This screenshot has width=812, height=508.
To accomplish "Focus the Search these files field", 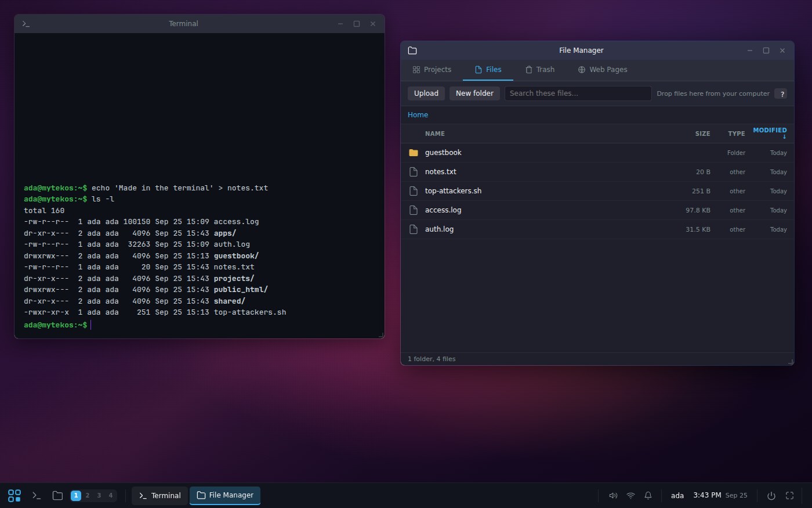I will [578, 93].
